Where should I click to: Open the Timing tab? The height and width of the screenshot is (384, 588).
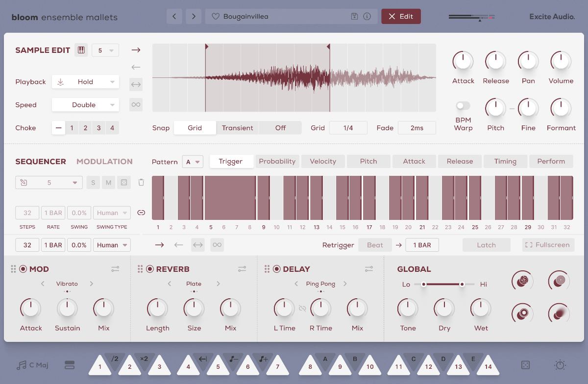pos(505,161)
